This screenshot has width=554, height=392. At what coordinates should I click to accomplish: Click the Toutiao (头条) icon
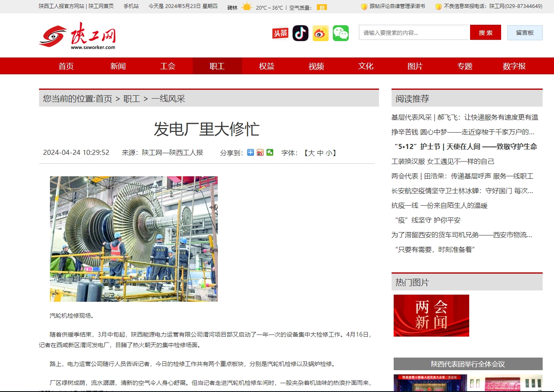280,33
